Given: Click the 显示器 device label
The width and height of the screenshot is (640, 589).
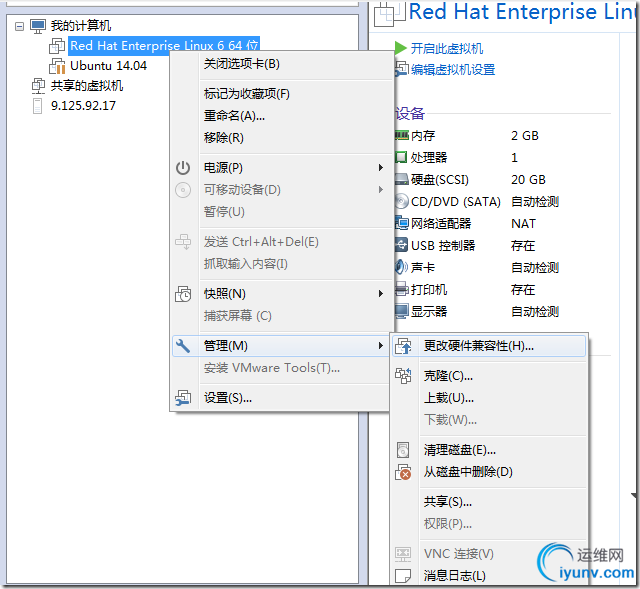Looking at the screenshot, I should tap(429, 312).
